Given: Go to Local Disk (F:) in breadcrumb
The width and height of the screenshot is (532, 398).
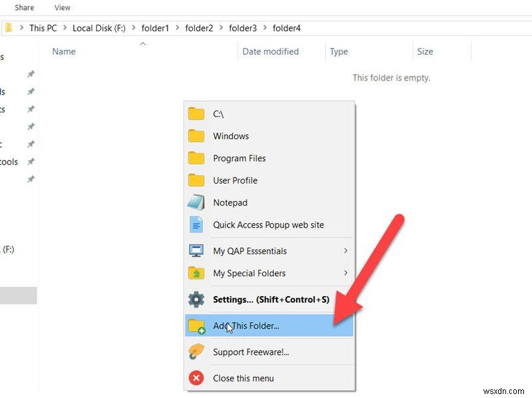Looking at the screenshot, I should tap(98, 28).
